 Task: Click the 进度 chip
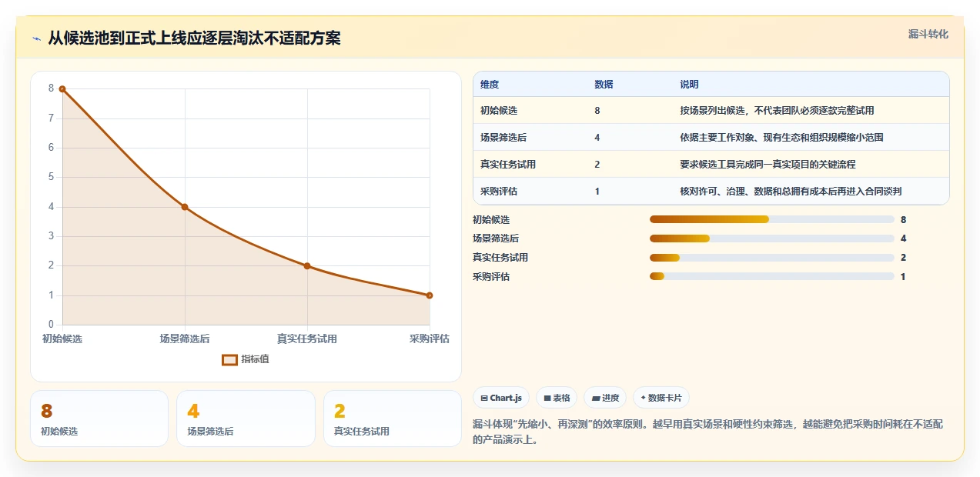605,398
